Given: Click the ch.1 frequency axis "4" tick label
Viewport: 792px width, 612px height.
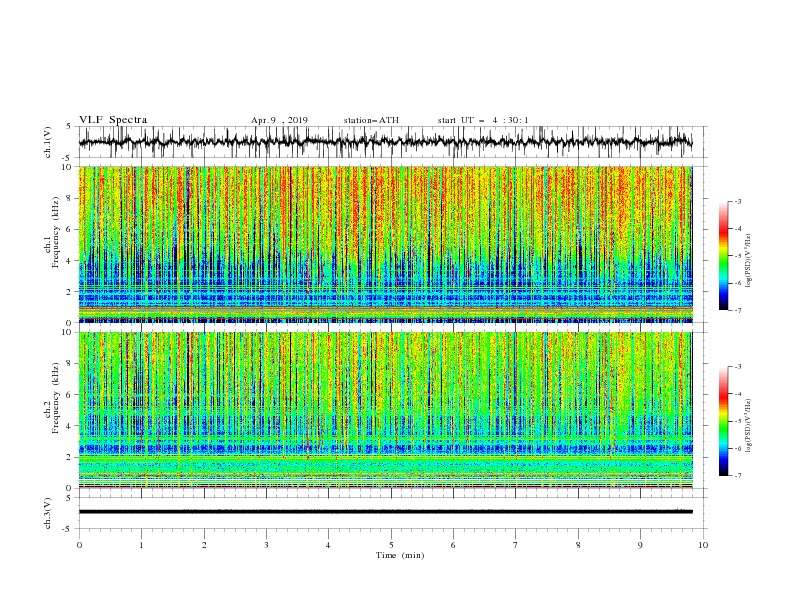Looking at the screenshot, I should [x=69, y=261].
